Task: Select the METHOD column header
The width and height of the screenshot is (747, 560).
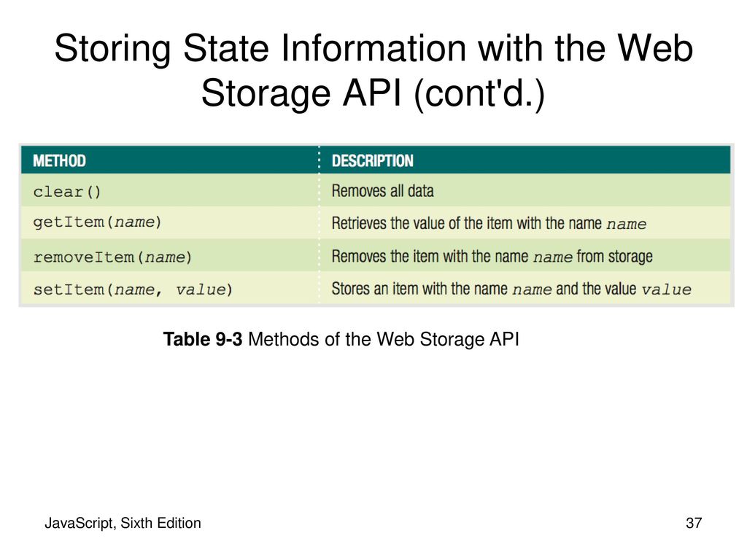Action: pyautogui.click(x=59, y=161)
